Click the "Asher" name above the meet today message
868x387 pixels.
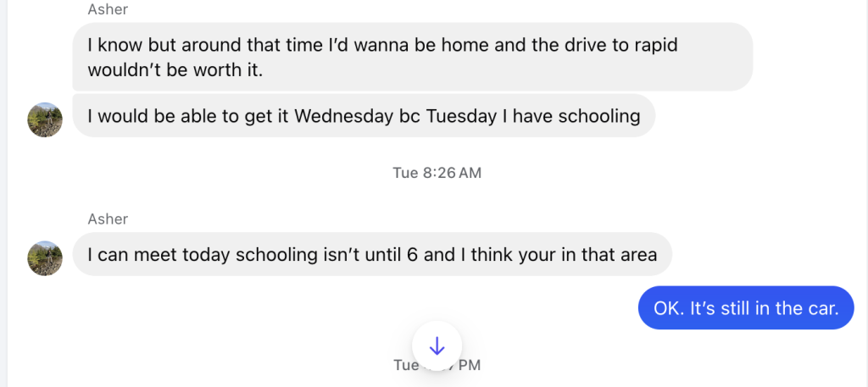click(108, 218)
